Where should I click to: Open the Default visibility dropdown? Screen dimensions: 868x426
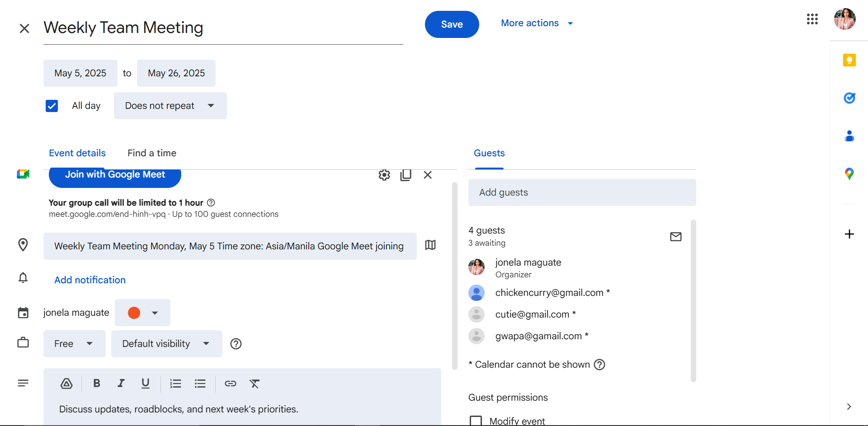(166, 344)
